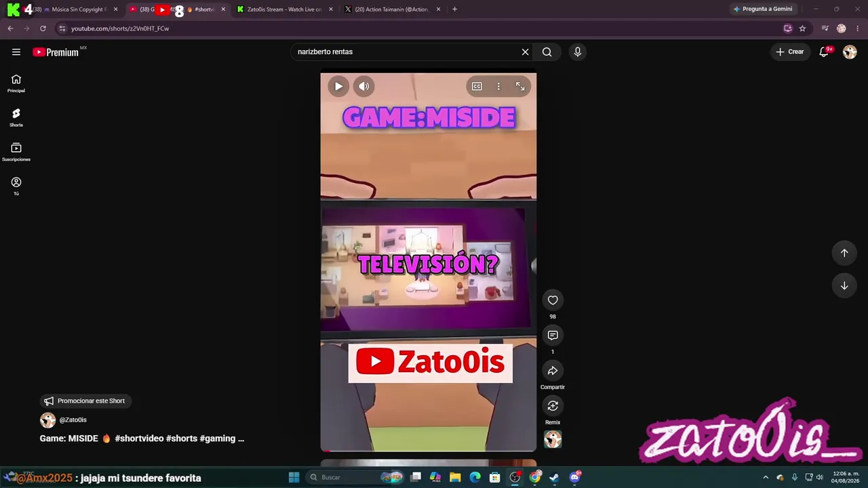Open Discord from the taskbar
The image size is (868, 488).
tap(574, 477)
